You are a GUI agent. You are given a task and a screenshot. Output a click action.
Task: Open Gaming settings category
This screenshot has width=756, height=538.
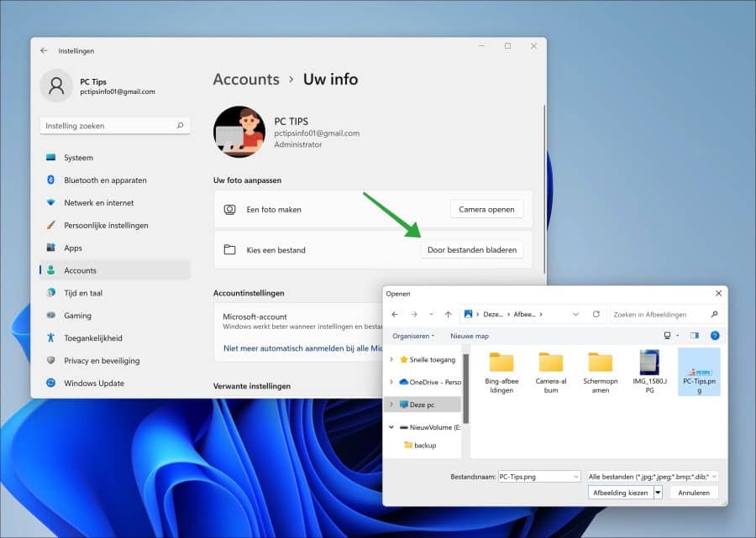coord(115,316)
